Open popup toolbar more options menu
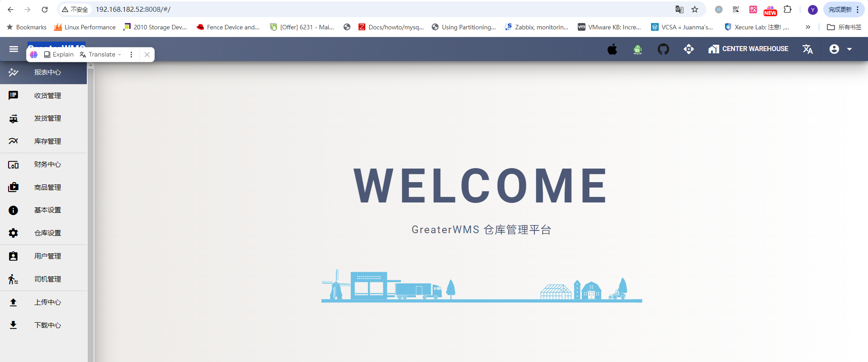The image size is (868, 362). tap(131, 54)
